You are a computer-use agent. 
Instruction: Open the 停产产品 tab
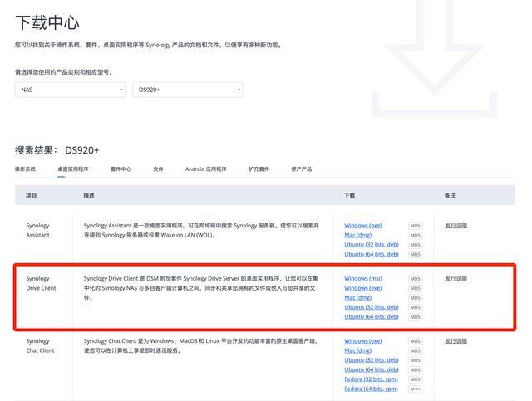302,169
